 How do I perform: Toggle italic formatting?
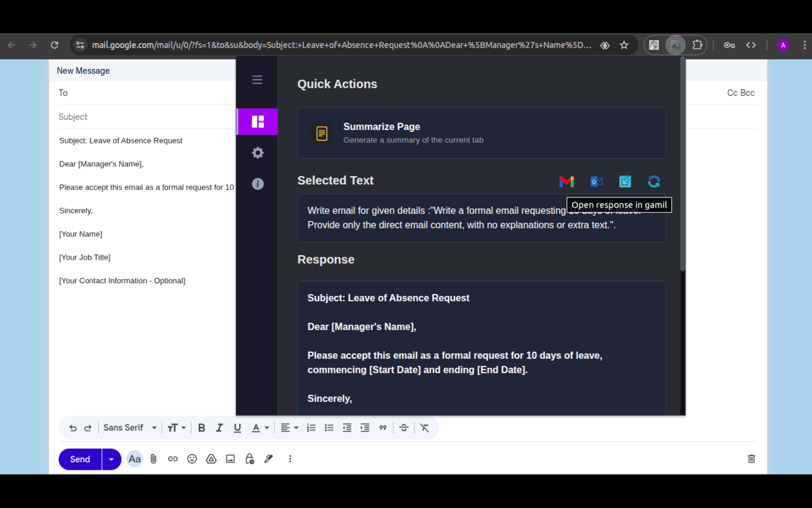click(219, 428)
